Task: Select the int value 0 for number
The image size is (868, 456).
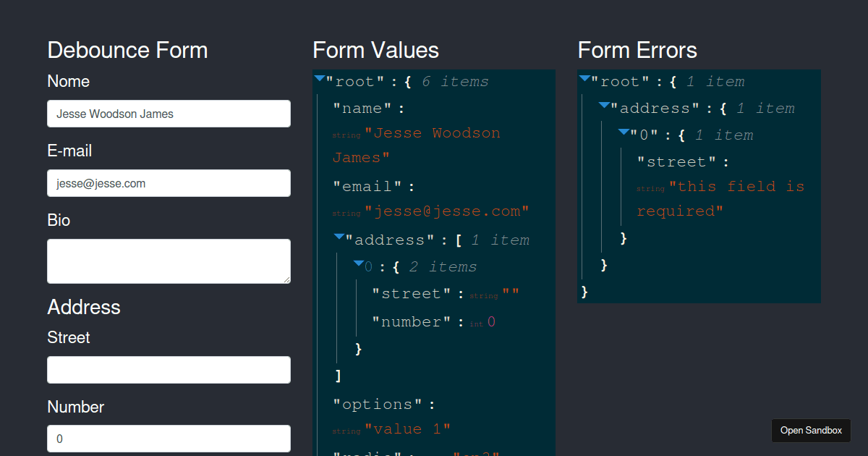Action: [491, 321]
